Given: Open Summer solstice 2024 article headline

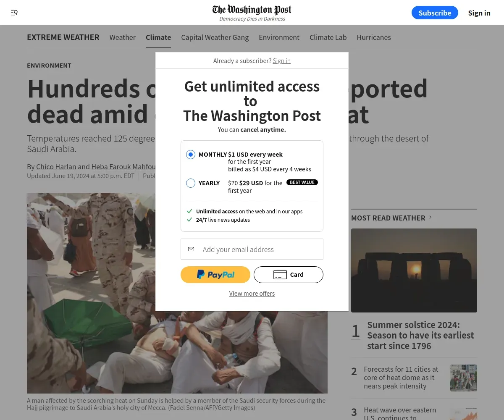Looking at the screenshot, I should (420, 335).
